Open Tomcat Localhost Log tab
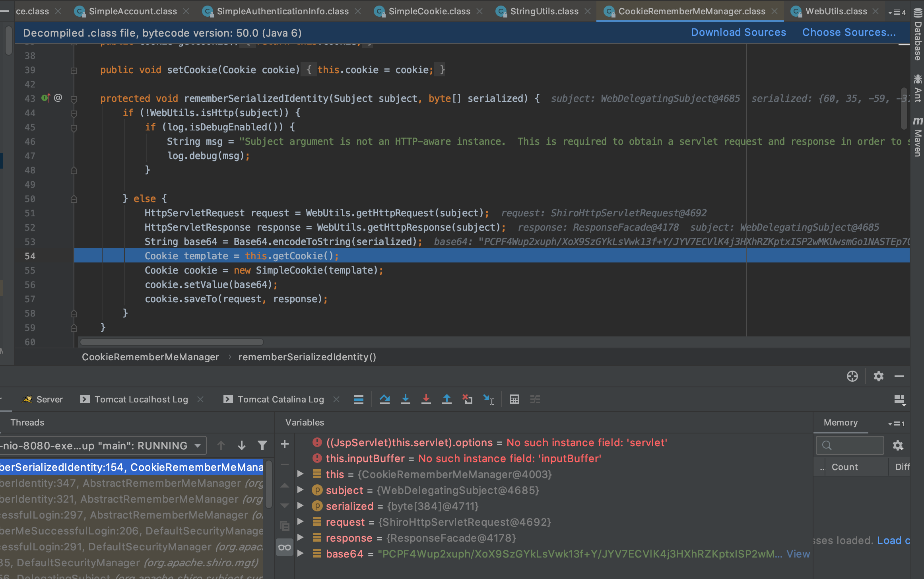 pos(141,399)
